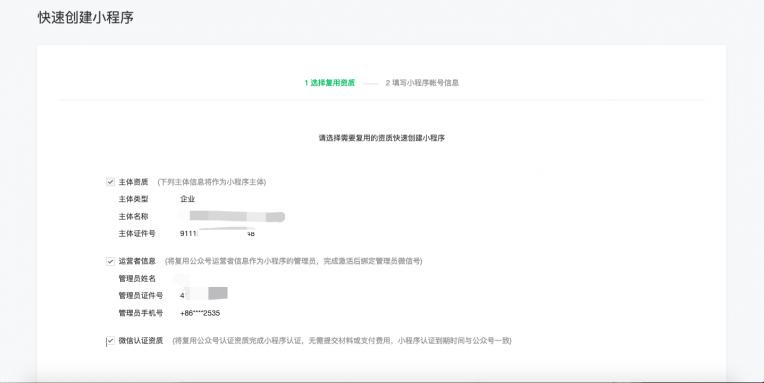Click the 管理员手机号 label
Screen dimensions: 764x383
pos(140,313)
